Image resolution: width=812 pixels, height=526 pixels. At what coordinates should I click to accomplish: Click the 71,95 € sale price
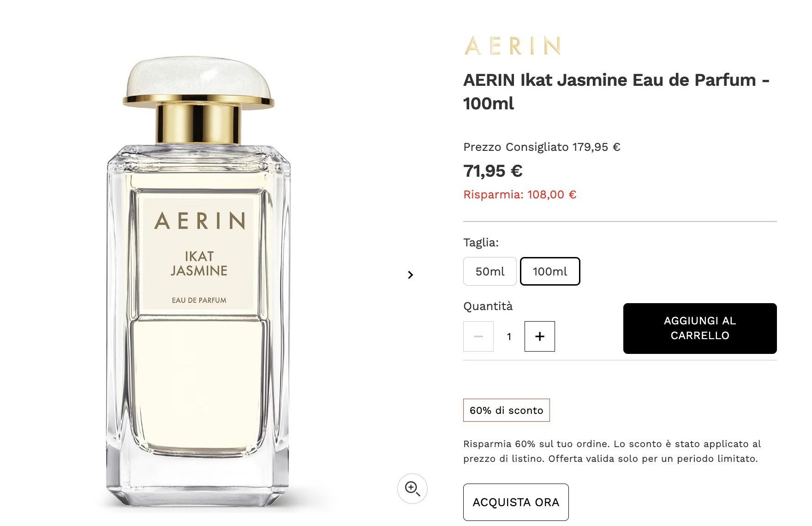pos(493,171)
